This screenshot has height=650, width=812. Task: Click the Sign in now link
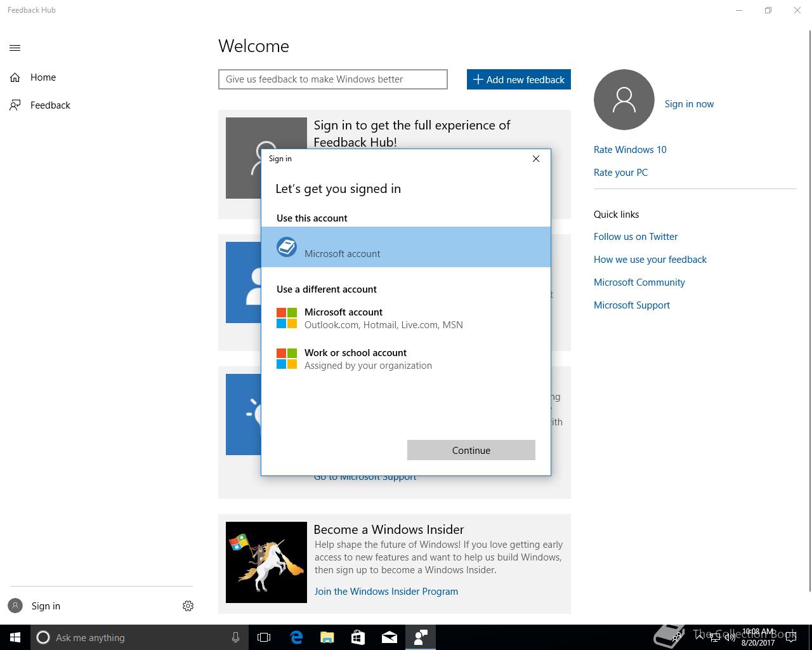689,104
